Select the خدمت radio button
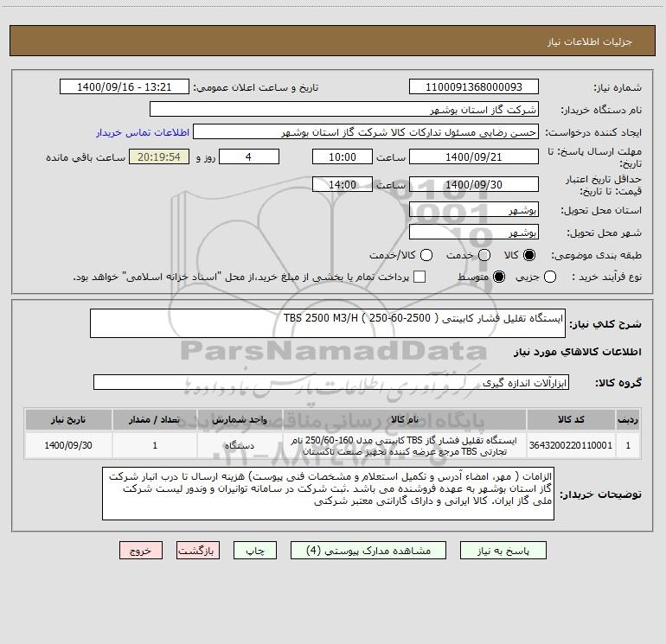Image resolution: width=666 pixels, height=644 pixels. pyautogui.click(x=484, y=255)
